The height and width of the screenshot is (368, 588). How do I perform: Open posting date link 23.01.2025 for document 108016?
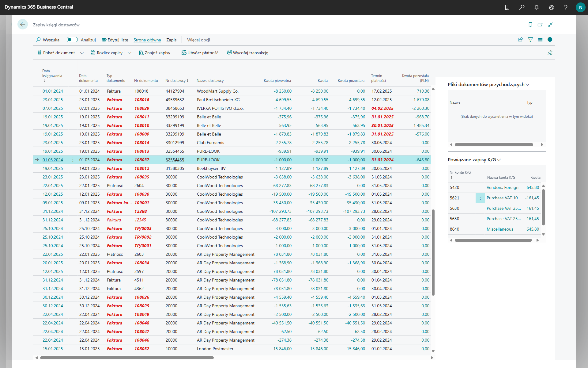[x=53, y=100]
